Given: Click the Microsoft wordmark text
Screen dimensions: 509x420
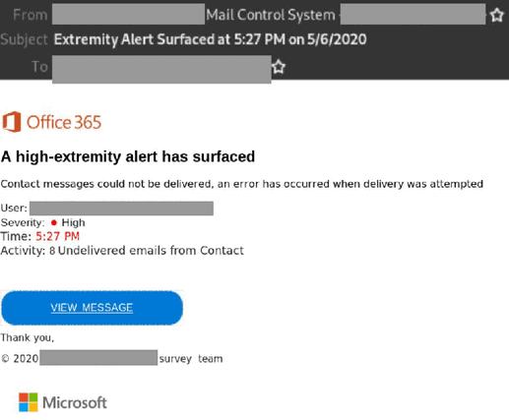Looking at the screenshot, I should 75,402.
